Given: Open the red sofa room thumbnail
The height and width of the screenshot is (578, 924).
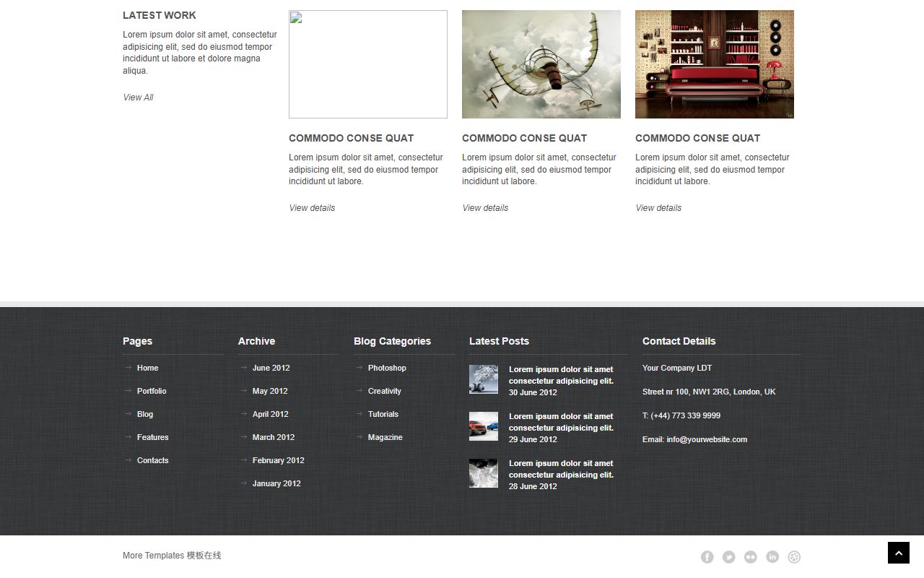Looking at the screenshot, I should click(715, 64).
